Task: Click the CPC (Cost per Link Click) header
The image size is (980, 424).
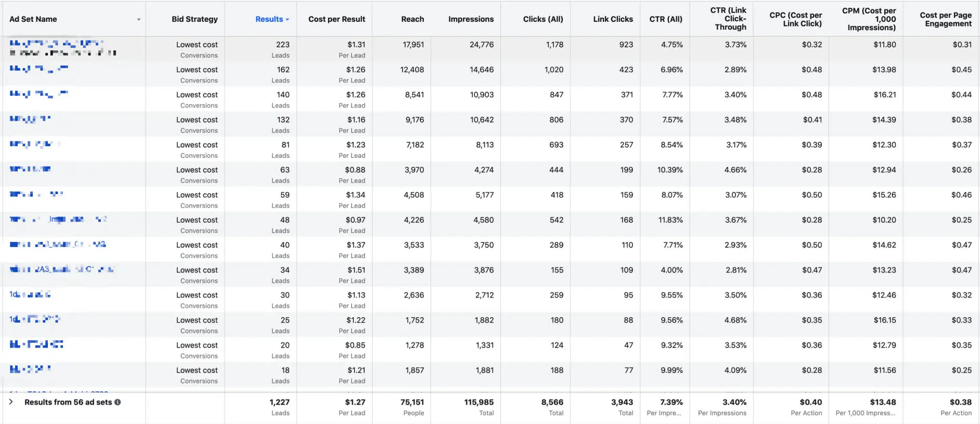Action: [x=795, y=19]
